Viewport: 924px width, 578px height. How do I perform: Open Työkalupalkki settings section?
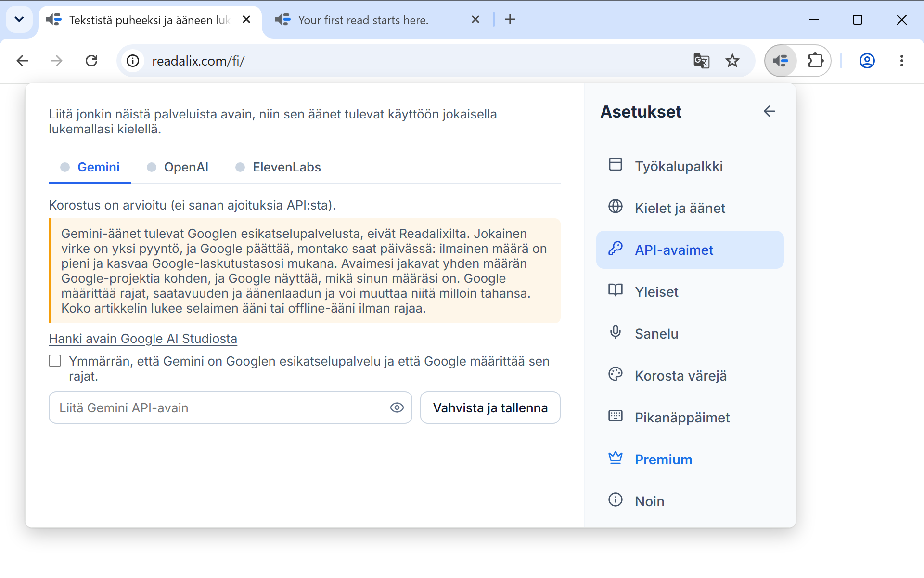point(690,166)
